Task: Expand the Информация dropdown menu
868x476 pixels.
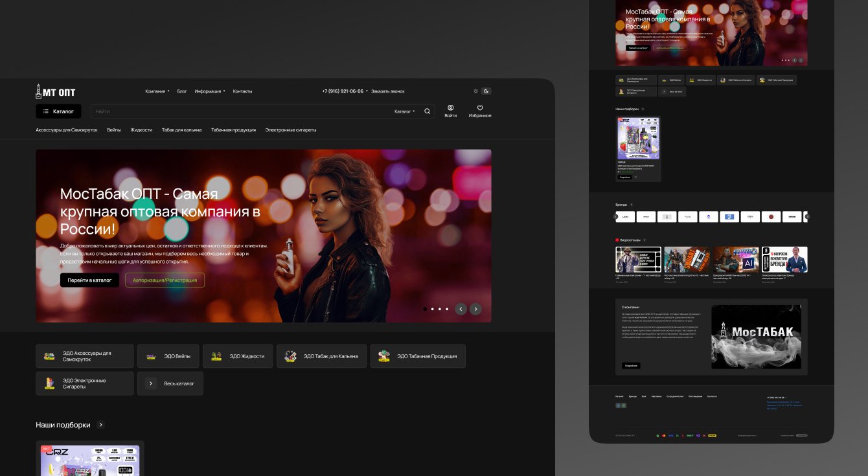Action: point(210,91)
